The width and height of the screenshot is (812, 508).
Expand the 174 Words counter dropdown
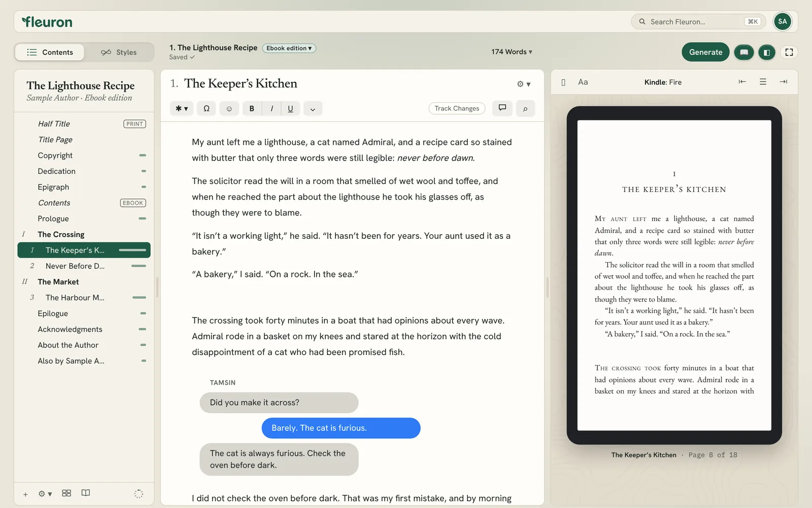512,52
